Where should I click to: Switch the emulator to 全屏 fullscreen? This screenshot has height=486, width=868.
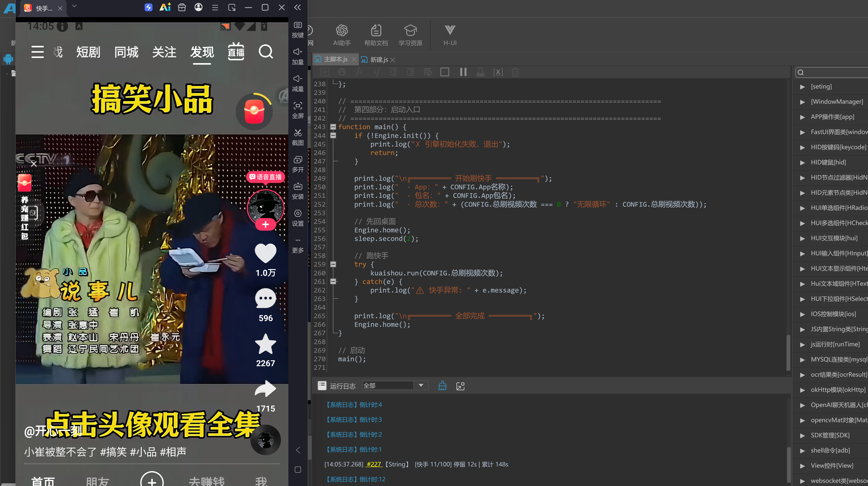297,111
